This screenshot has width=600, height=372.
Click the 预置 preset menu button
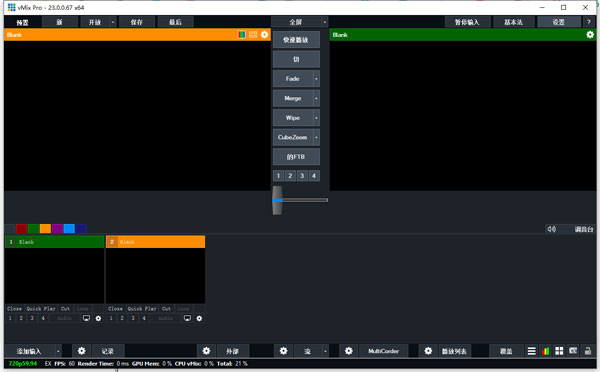point(22,22)
